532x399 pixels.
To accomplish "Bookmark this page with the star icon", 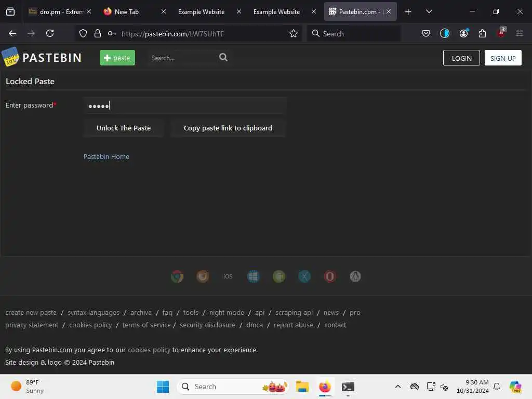I will [x=294, y=33].
